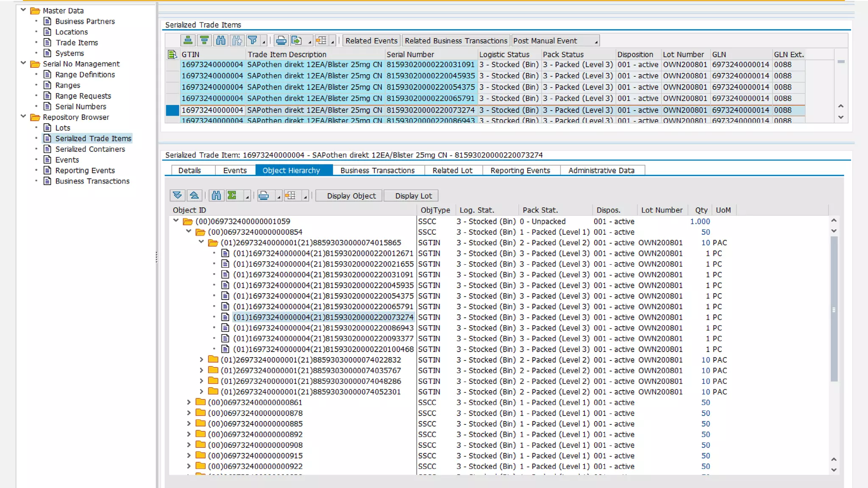Click the expand all nodes icon in Object Hierarchy
Screen dimensions: 868x488
coord(178,196)
